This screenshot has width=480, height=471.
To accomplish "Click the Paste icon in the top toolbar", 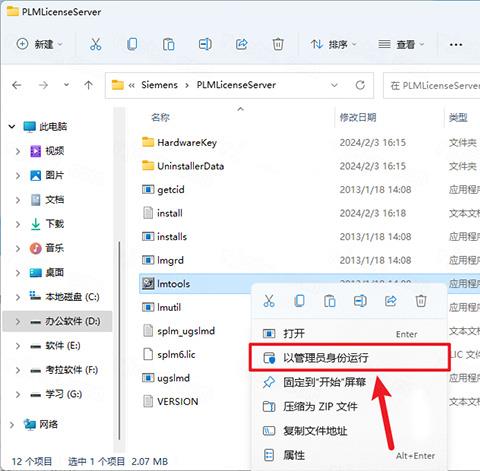I will 169,44.
